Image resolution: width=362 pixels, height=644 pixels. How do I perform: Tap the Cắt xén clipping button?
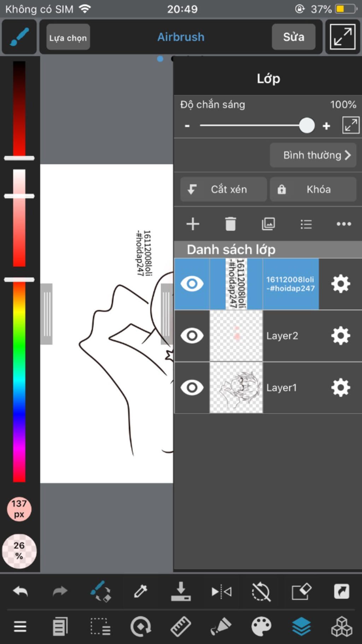pyautogui.click(x=223, y=189)
